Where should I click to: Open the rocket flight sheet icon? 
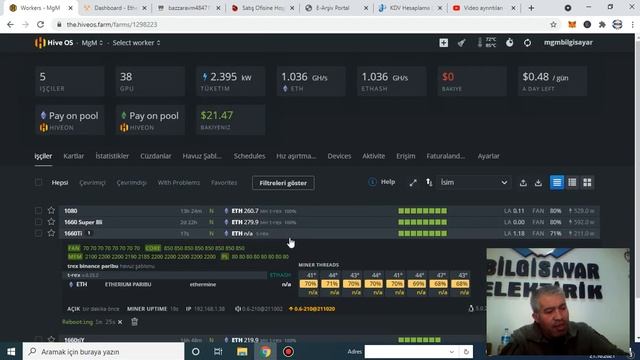(x=462, y=42)
